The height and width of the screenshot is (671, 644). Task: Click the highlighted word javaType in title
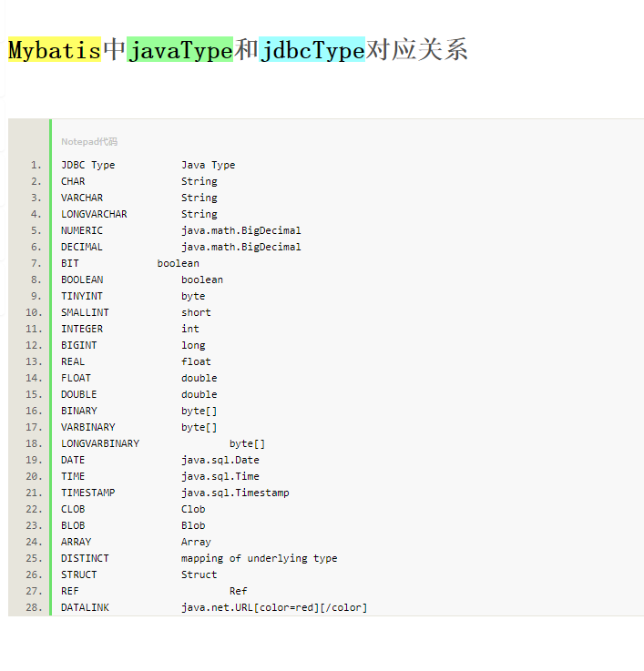pos(179,50)
